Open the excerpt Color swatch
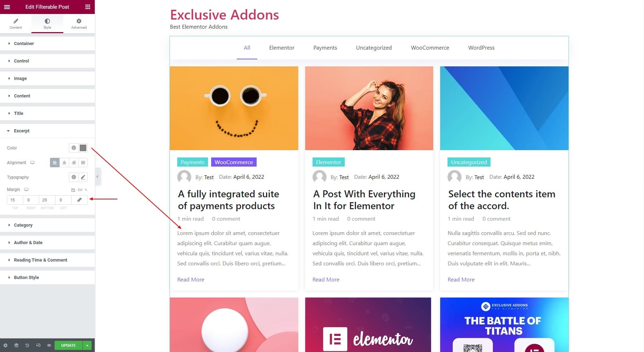644x352 pixels. pos(83,148)
